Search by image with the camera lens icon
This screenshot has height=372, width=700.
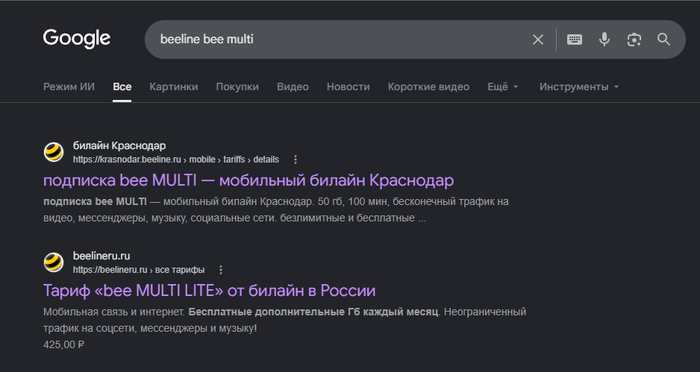[x=634, y=39]
